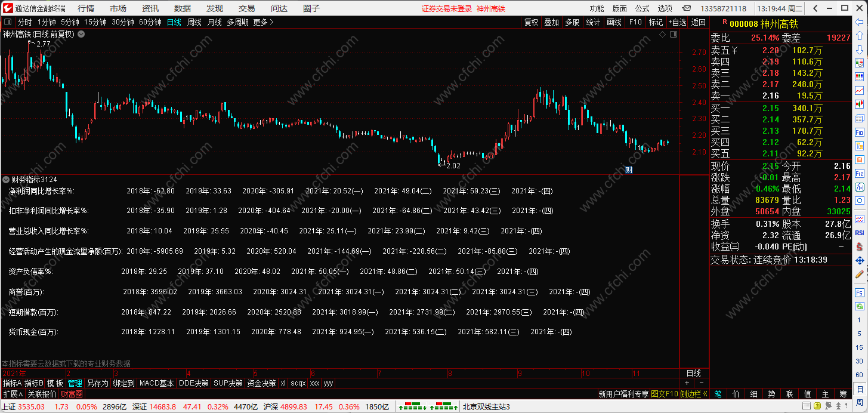
Task: Select the 资金决策 template tab
Action: (x=261, y=383)
